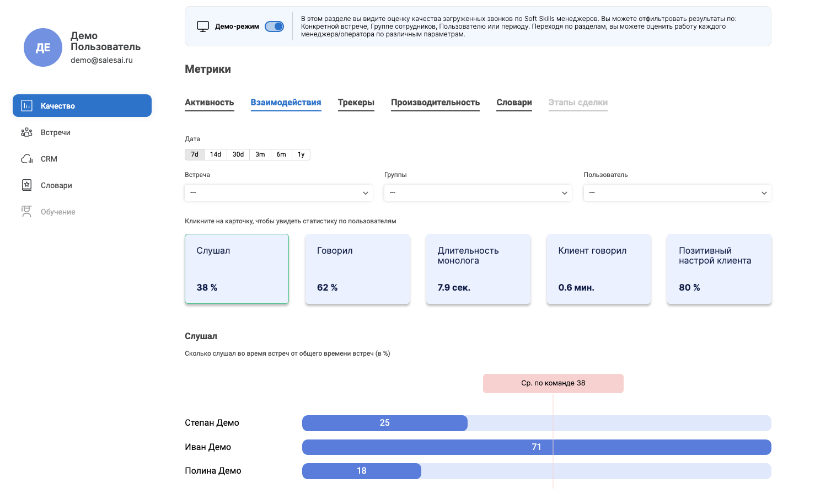Go to the Трекеры tab

[x=356, y=103]
